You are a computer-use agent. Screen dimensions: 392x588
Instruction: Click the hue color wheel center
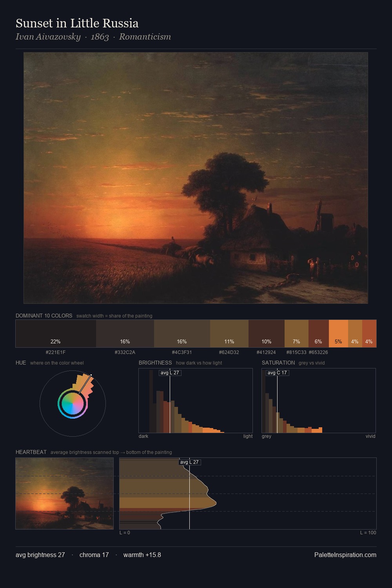coord(73,403)
